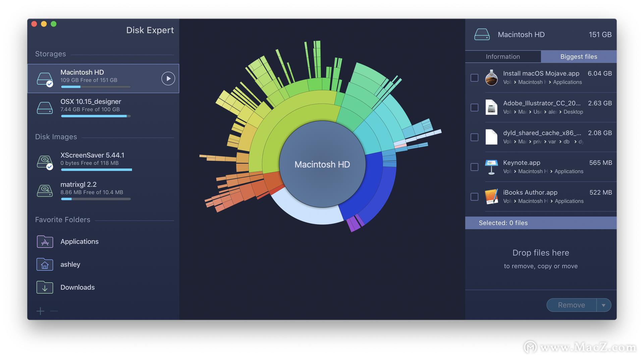
Task: Remove favorite folder with minus icon
Action: [x=54, y=311]
